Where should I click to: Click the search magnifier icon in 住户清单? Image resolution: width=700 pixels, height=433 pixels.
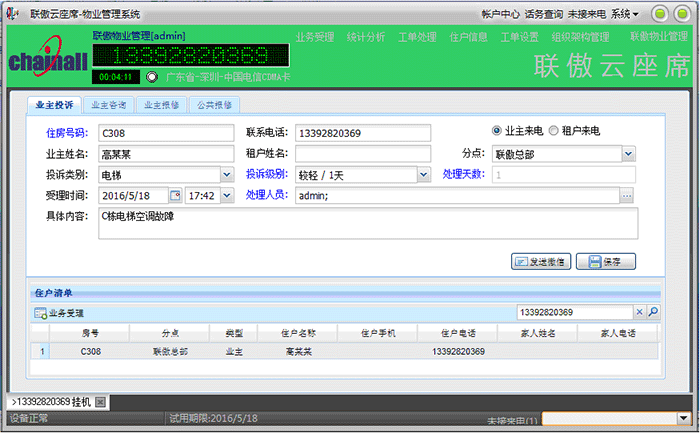coord(654,313)
